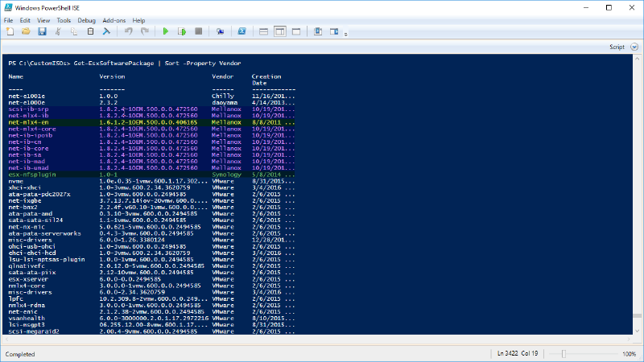
Task: Click the 100% zoom value
Action: [629, 354]
